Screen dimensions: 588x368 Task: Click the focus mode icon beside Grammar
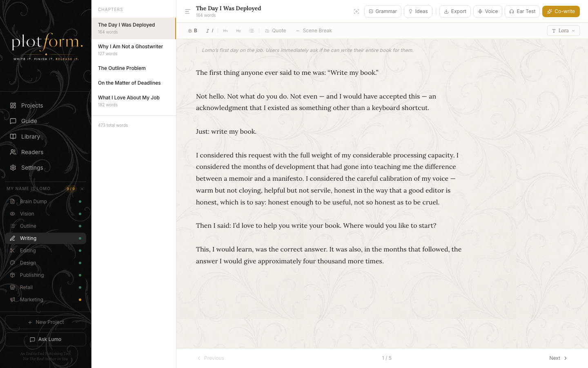[x=356, y=11]
